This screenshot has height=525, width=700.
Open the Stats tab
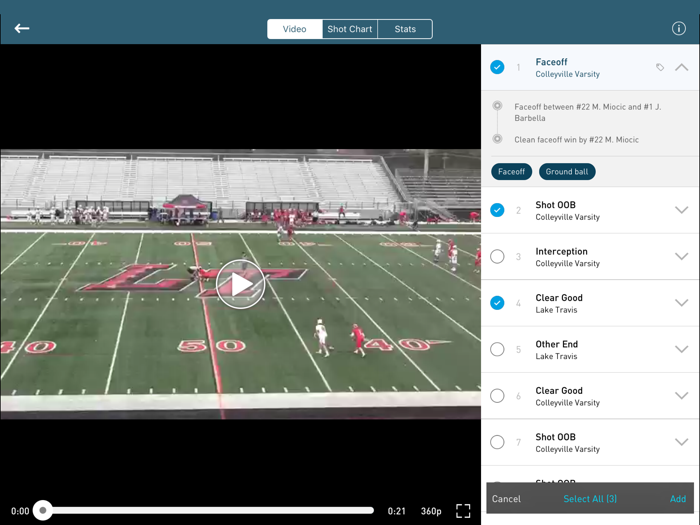click(x=405, y=29)
